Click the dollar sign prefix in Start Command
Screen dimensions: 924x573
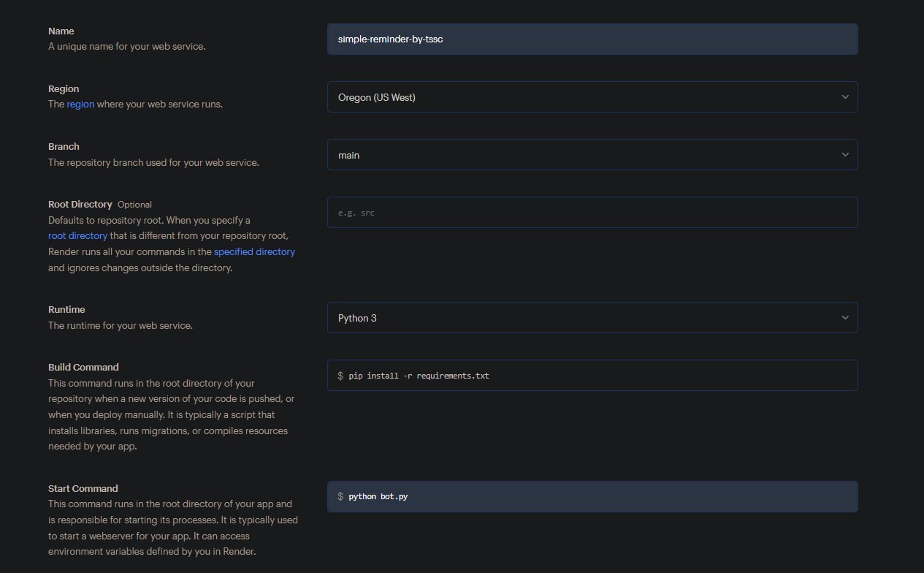[x=340, y=497]
